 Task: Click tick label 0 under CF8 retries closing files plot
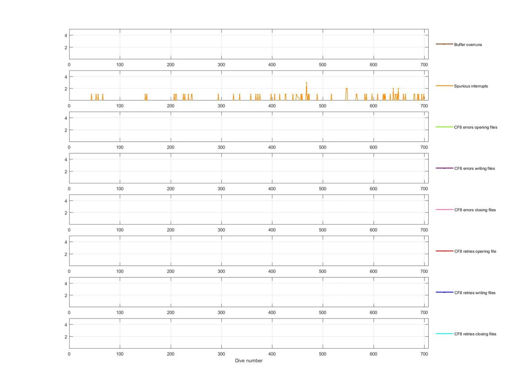[69, 354]
